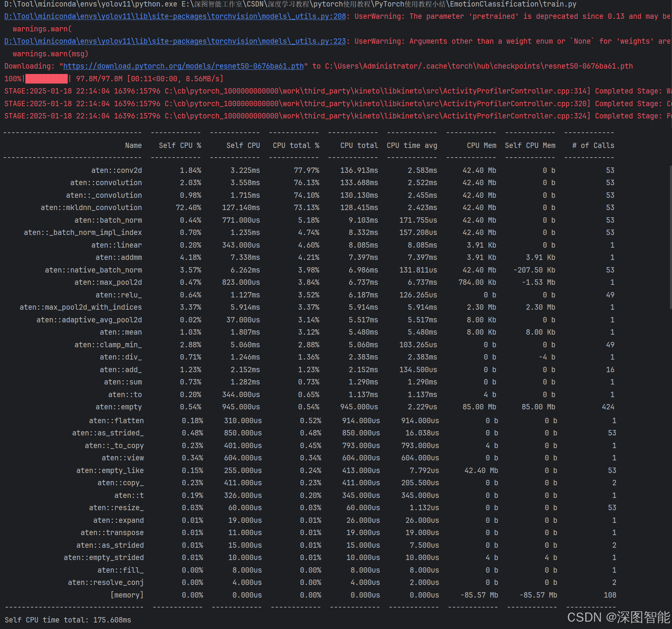Click the aten::resolve_conj row name
This screenshot has height=629, width=672.
(106, 583)
